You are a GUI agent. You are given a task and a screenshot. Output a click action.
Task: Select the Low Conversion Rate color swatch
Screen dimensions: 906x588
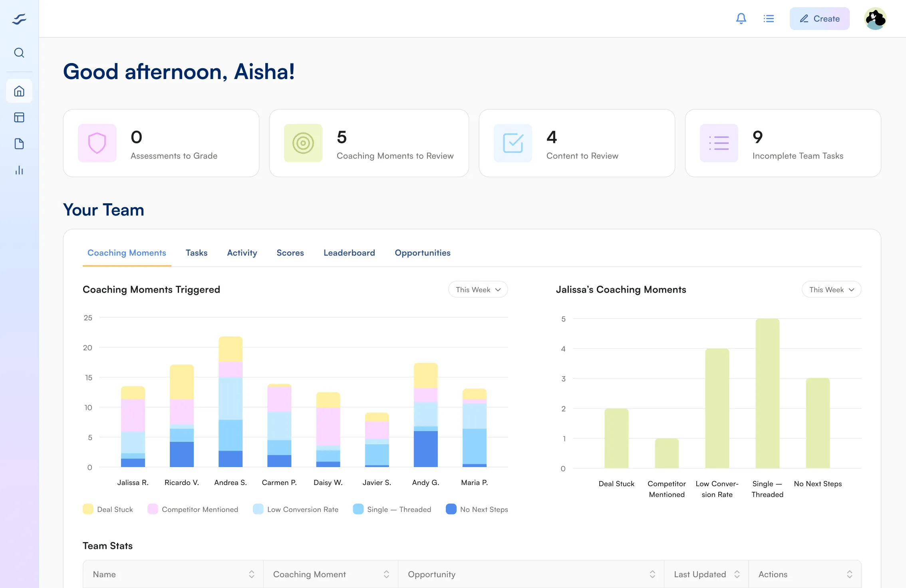pos(258,509)
